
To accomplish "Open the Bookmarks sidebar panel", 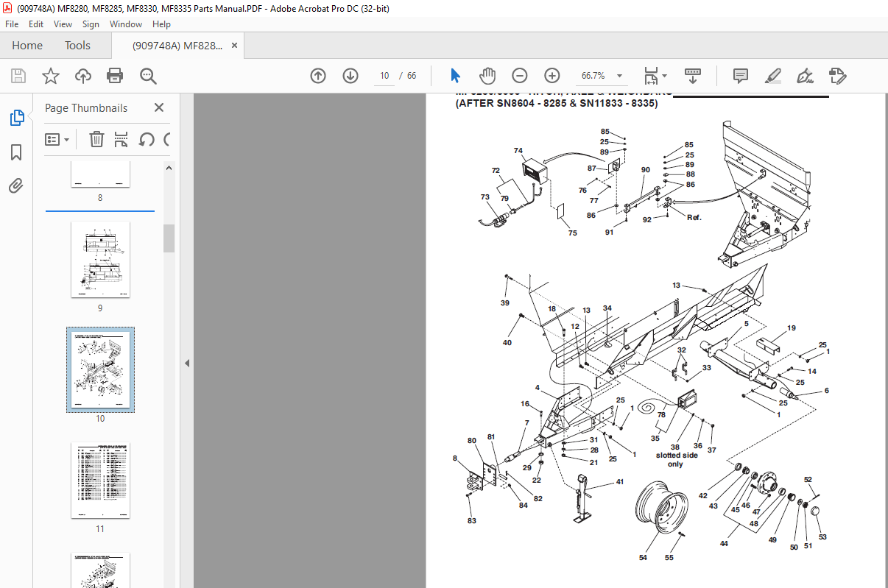I will pyautogui.click(x=16, y=152).
